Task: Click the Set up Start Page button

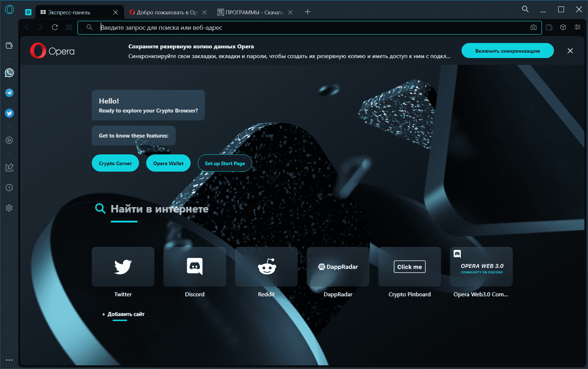Action: point(225,163)
